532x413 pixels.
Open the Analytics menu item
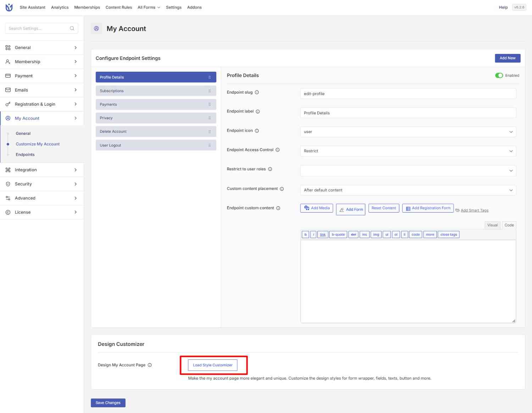point(60,7)
